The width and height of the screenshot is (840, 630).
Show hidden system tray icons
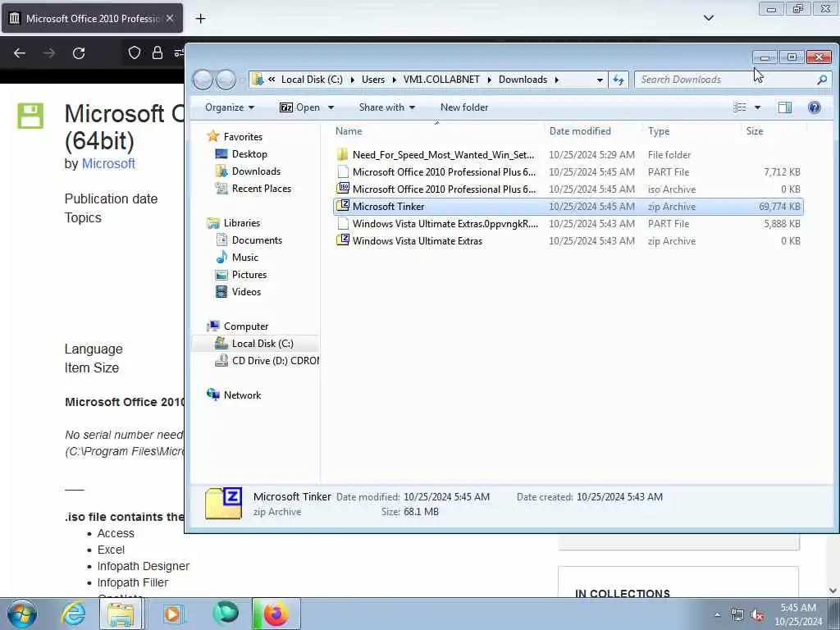(x=717, y=615)
